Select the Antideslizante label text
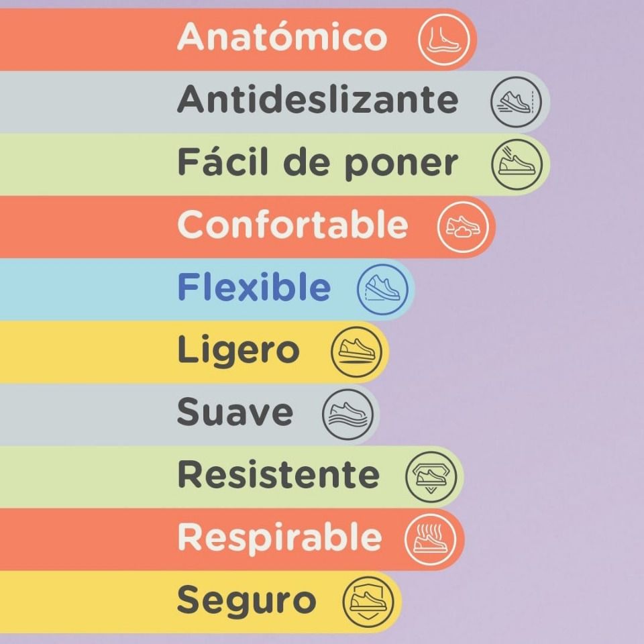The width and height of the screenshot is (644, 644). point(317,100)
